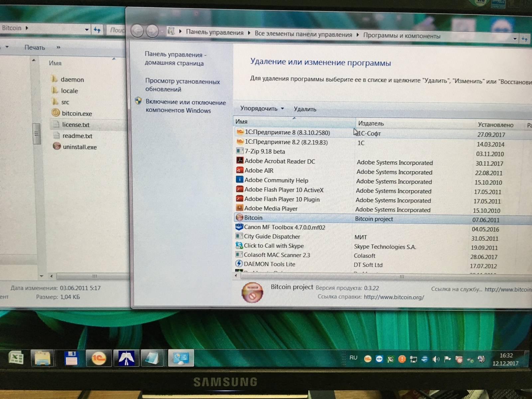Click the Canon MF Toolbox icon
This screenshot has height=399, width=532.
tap(239, 227)
